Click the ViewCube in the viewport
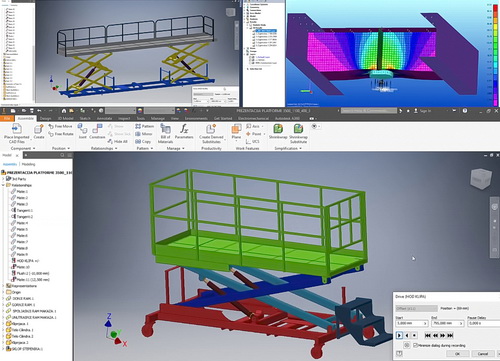Viewport: 500px width, 361px height. [481, 179]
